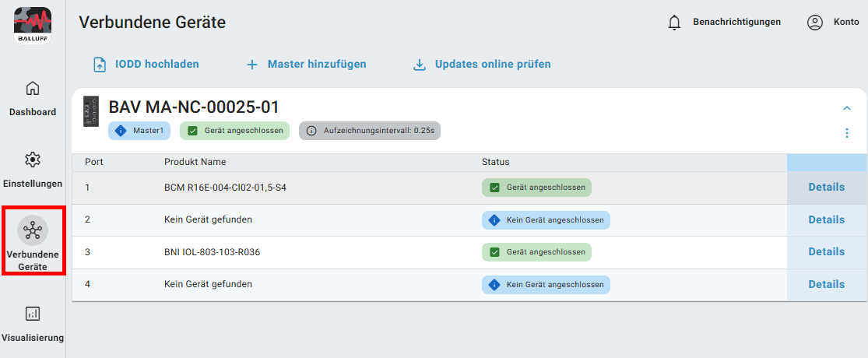Open the Dashboard home icon
Viewport: 868px width, 358px height.
tap(33, 88)
